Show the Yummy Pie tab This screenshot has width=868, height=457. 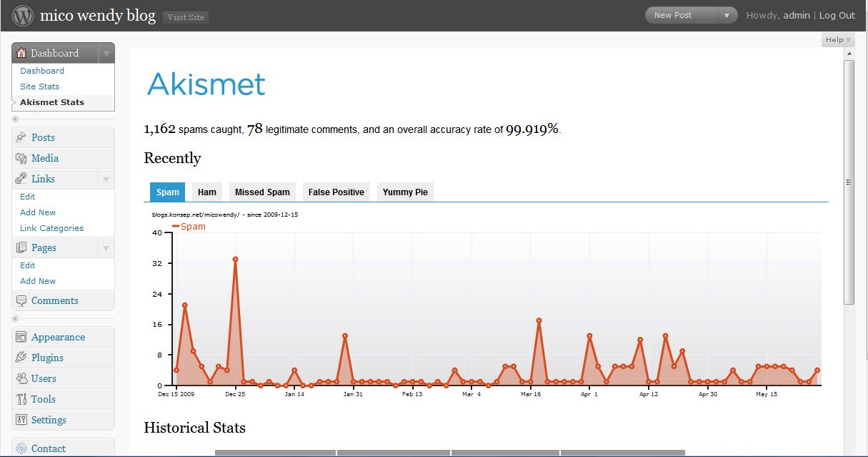(x=405, y=192)
